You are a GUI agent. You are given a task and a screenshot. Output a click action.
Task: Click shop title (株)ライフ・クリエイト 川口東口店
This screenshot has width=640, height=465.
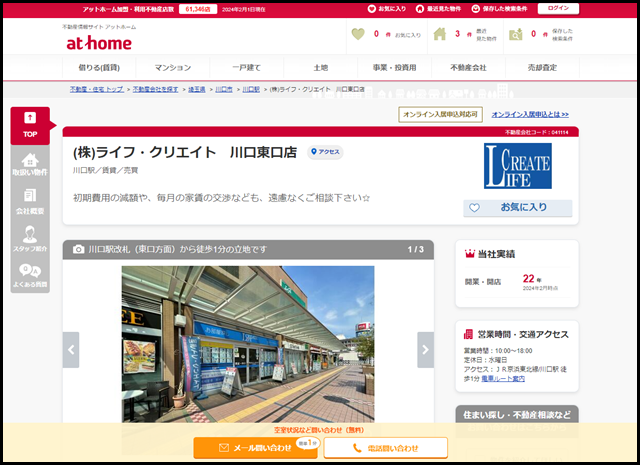pyautogui.click(x=185, y=152)
